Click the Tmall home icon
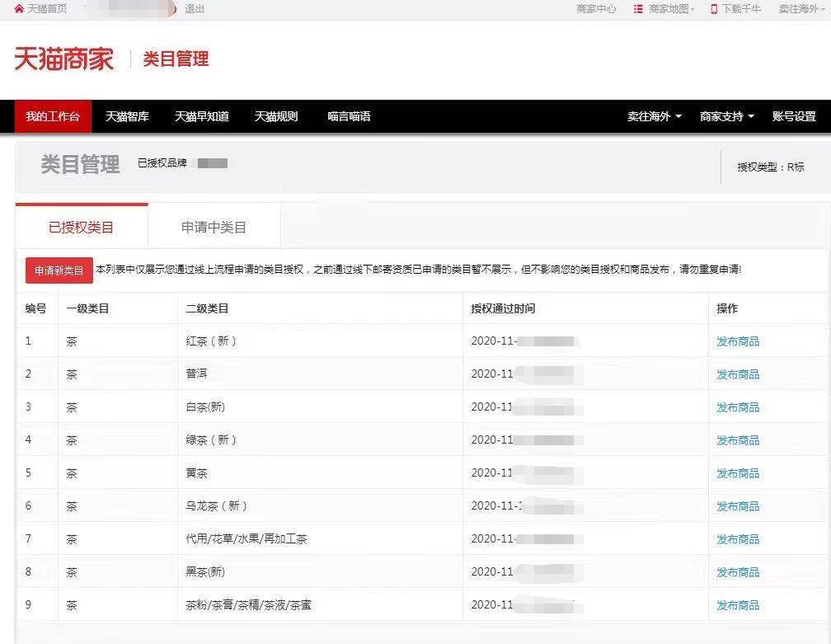 (x=19, y=9)
